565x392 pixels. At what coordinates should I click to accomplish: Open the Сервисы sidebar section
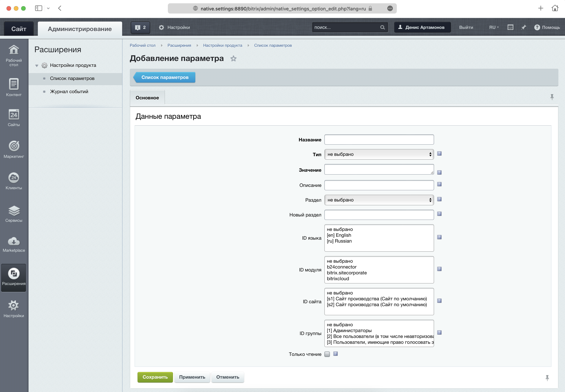(14, 214)
